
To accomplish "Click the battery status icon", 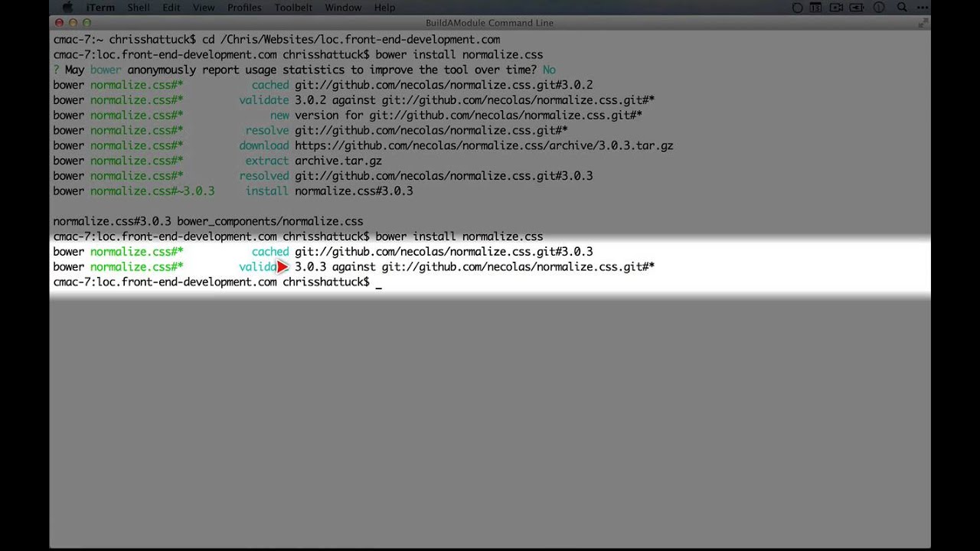I will point(858,8).
